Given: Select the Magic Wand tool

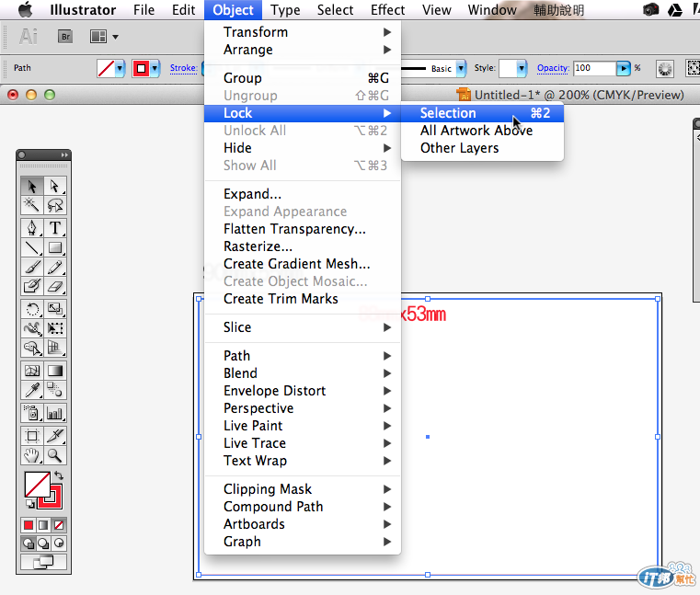Looking at the screenshot, I should [32, 205].
